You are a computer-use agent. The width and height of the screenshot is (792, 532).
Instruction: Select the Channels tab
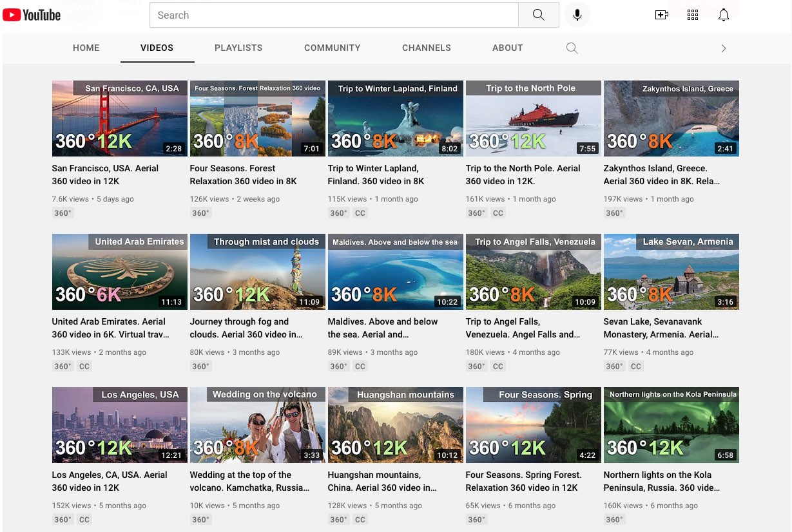click(x=426, y=48)
